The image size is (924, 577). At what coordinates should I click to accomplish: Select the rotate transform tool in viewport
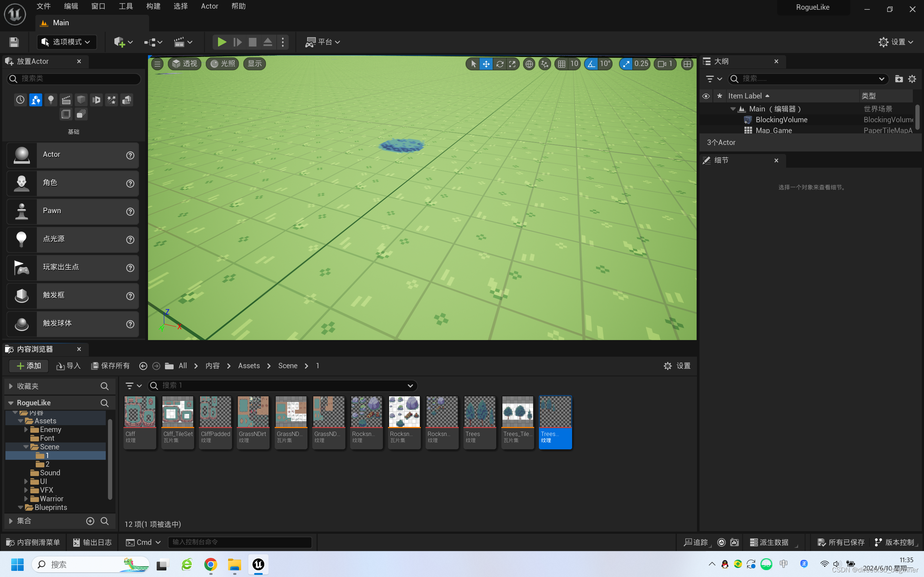(500, 64)
